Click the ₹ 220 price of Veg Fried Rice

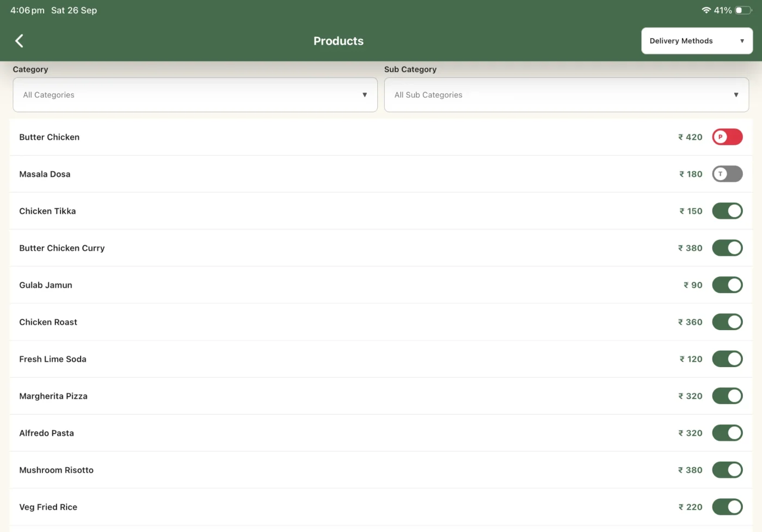point(690,507)
